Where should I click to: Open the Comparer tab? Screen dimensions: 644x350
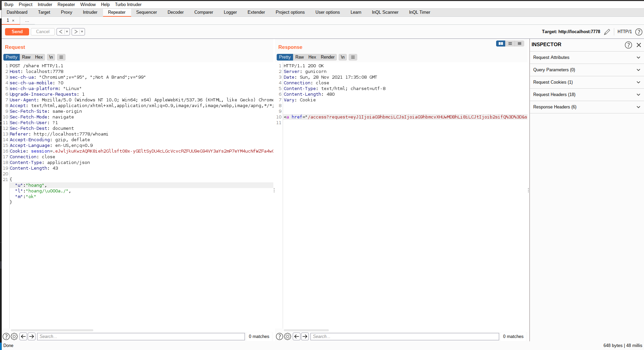[204, 12]
